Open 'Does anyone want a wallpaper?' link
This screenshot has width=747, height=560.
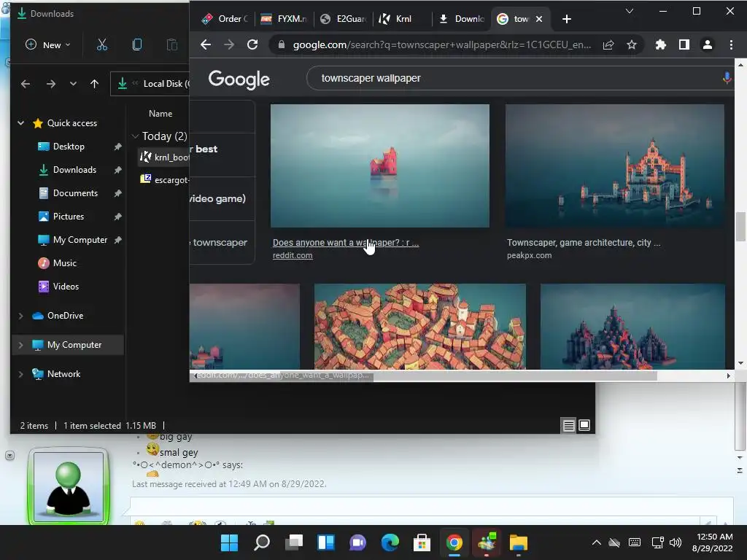click(345, 242)
